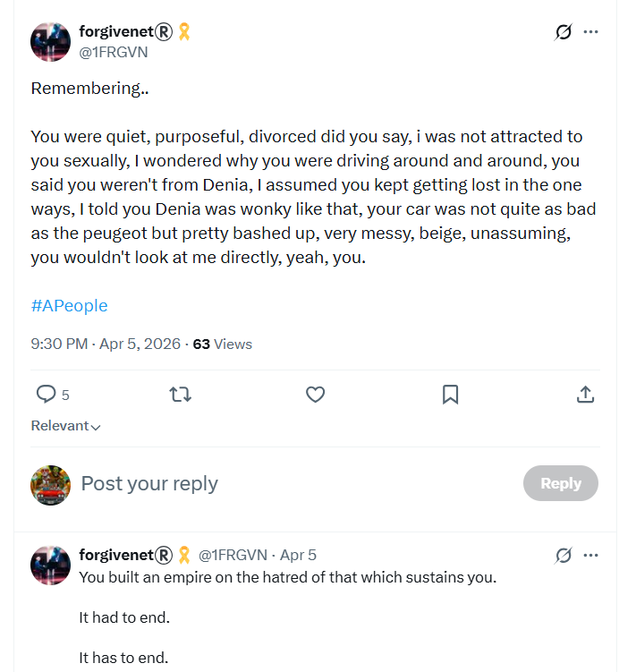The height and width of the screenshot is (672, 636).
Task: Expand the Relevant sort dropdown
Action: coord(65,426)
